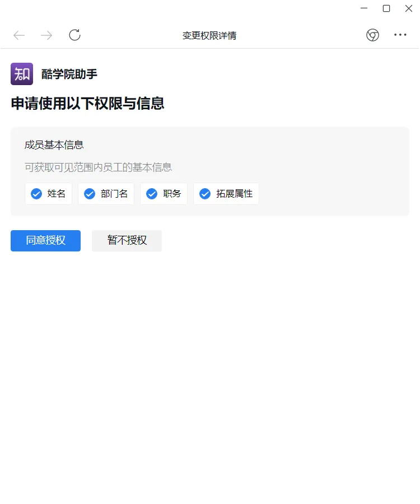This screenshot has height=504, width=420.
Task: Toggle the 部门名 permission checkbox
Action: point(90,194)
